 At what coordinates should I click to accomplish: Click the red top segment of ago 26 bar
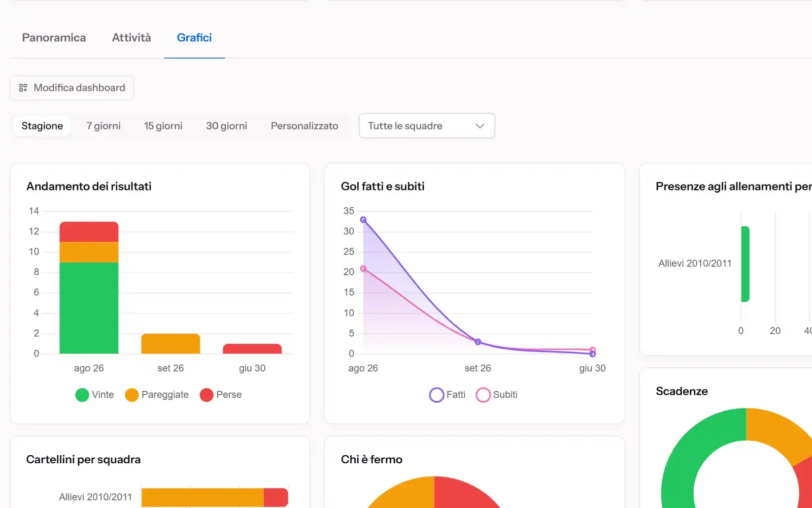pos(89,232)
